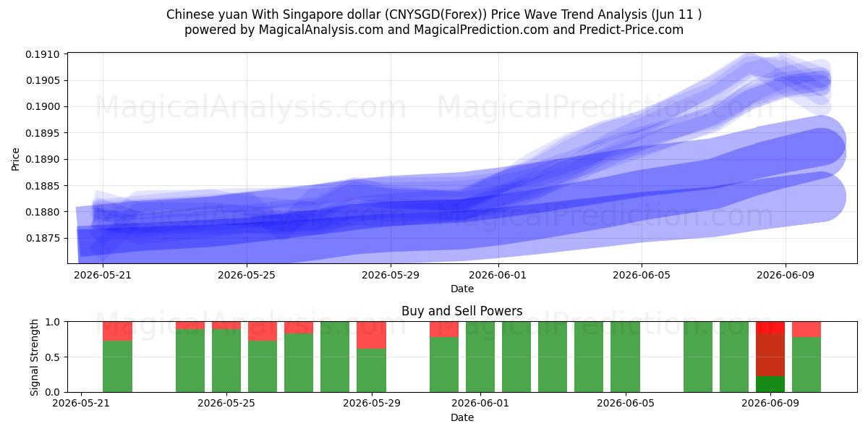Click the 2026-05-21 tick under signal chart
868x434 pixels.
[82, 404]
